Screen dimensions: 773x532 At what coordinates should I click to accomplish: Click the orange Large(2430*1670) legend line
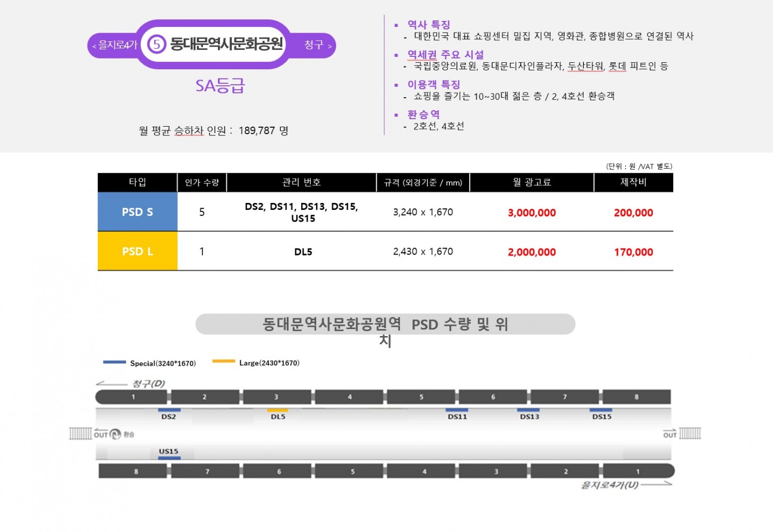[224, 361]
